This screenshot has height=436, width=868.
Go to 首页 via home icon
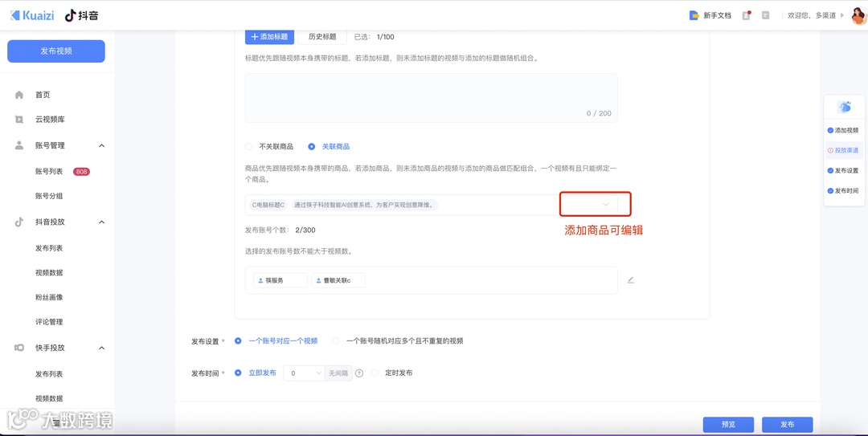[19, 96]
